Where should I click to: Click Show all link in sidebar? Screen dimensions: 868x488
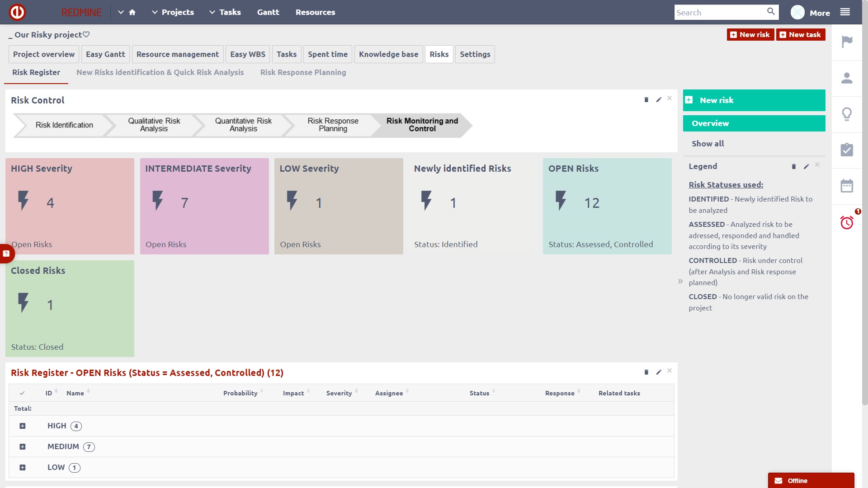(x=708, y=144)
